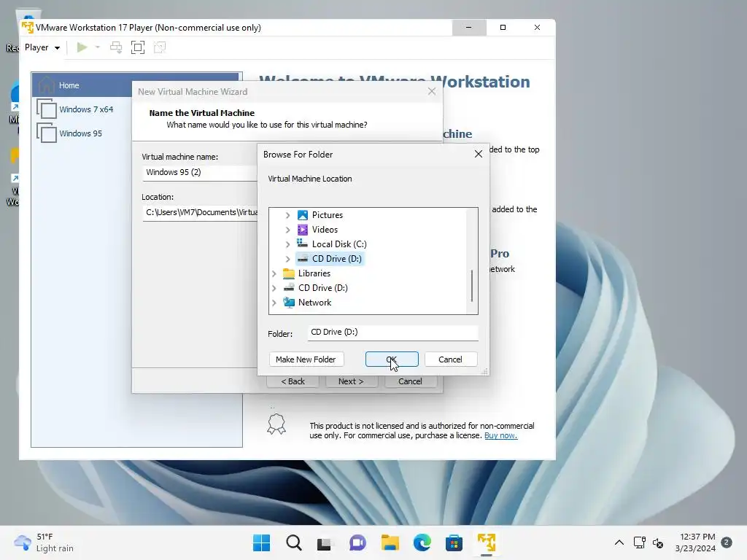Click the Folder name text field
This screenshot has width=747, height=560.
coord(392,332)
